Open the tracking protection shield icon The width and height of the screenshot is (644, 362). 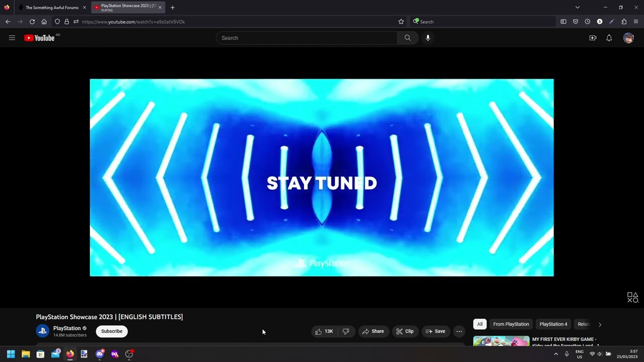[57, 22]
